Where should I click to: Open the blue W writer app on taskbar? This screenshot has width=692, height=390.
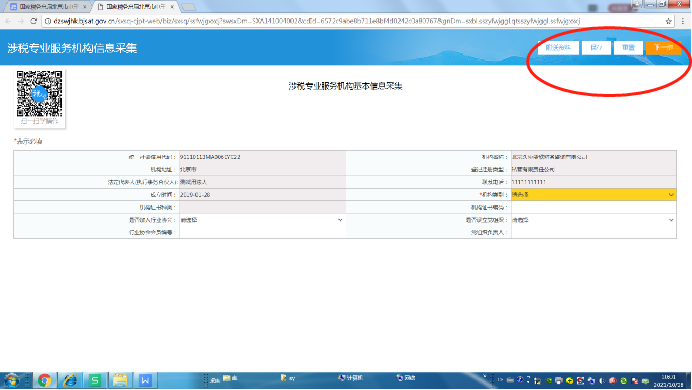pyautogui.click(x=145, y=380)
